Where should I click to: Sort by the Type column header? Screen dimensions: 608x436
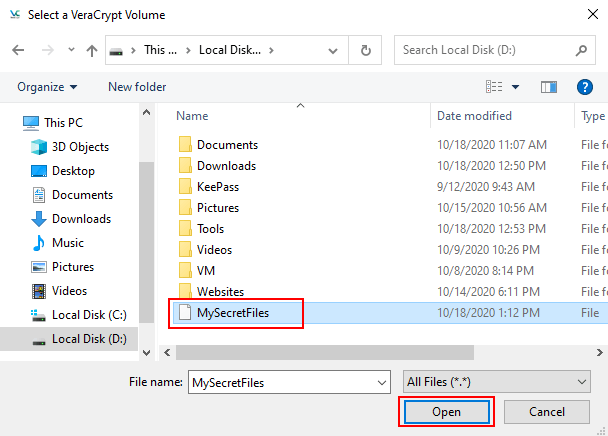592,116
